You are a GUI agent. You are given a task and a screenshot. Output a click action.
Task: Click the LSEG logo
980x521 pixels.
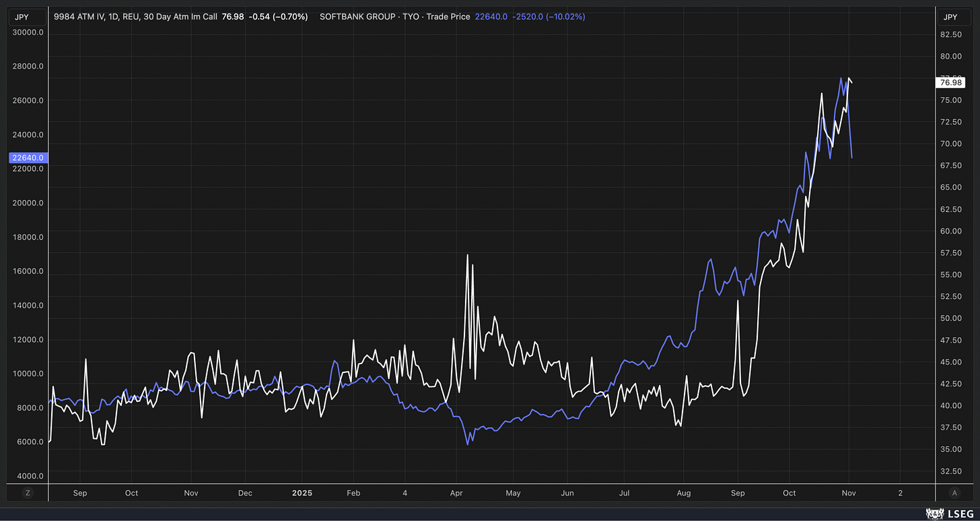(x=950, y=513)
